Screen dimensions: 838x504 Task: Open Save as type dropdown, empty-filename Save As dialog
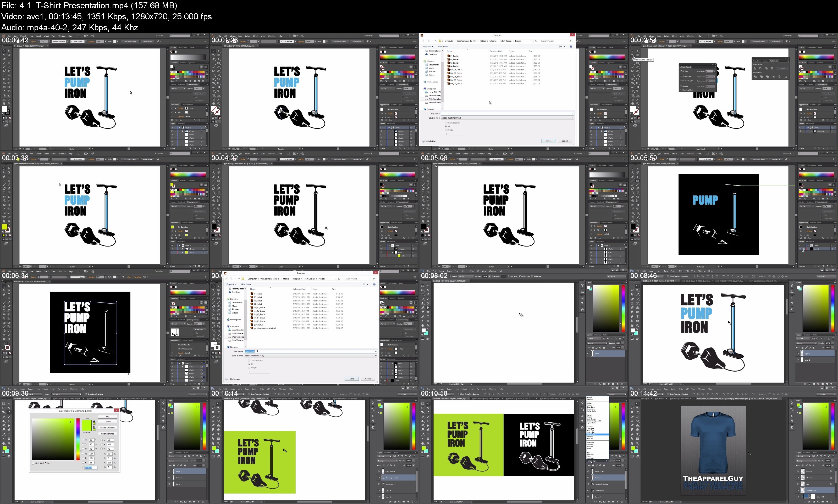click(x=507, y=118)
